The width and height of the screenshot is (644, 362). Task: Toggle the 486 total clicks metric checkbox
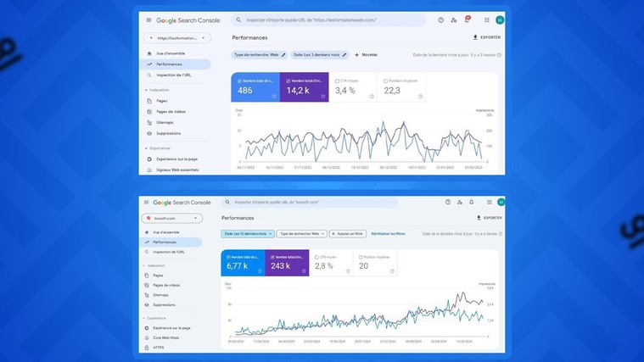click(x=239, y=81)
